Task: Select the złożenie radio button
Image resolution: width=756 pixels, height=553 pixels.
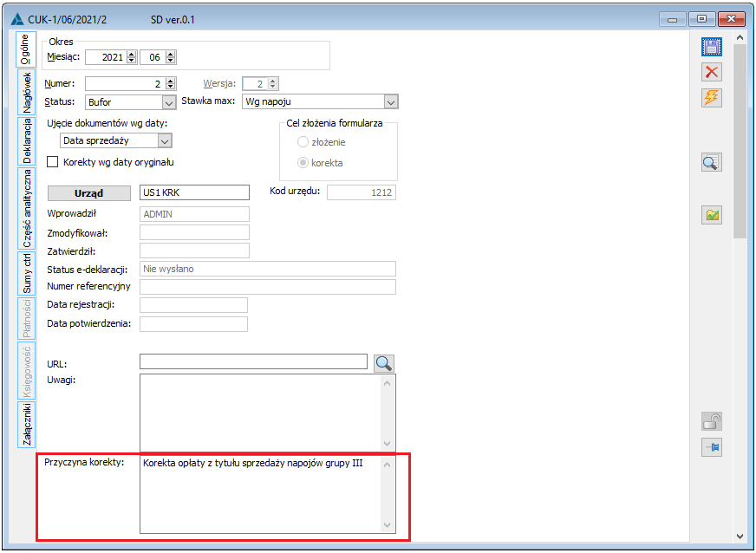Action: (x=303, y=142)
